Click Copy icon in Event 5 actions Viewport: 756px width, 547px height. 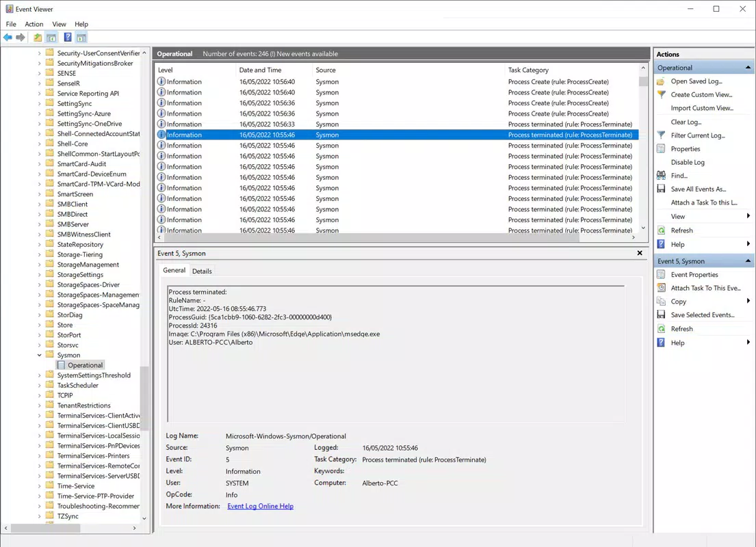661,302
